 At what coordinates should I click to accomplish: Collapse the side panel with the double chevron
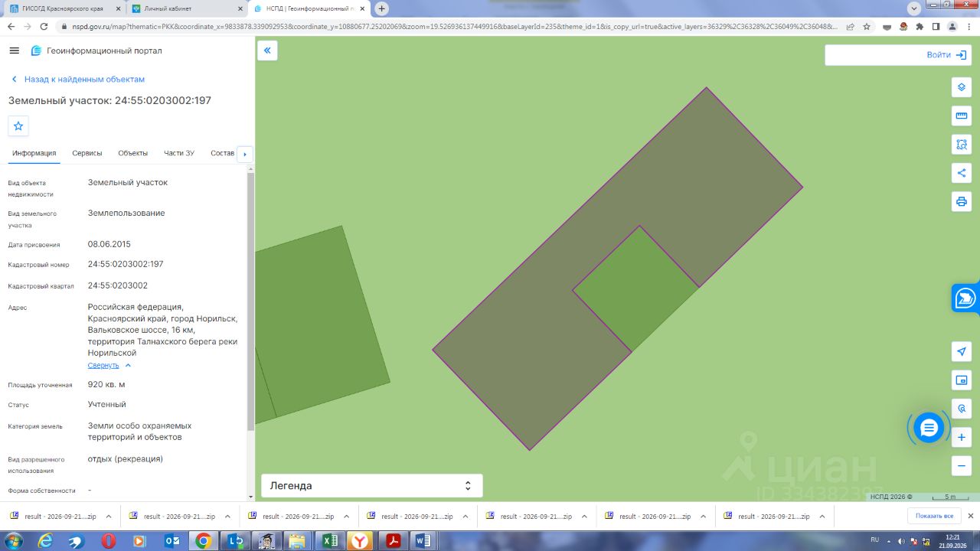[x=267, y=51]
